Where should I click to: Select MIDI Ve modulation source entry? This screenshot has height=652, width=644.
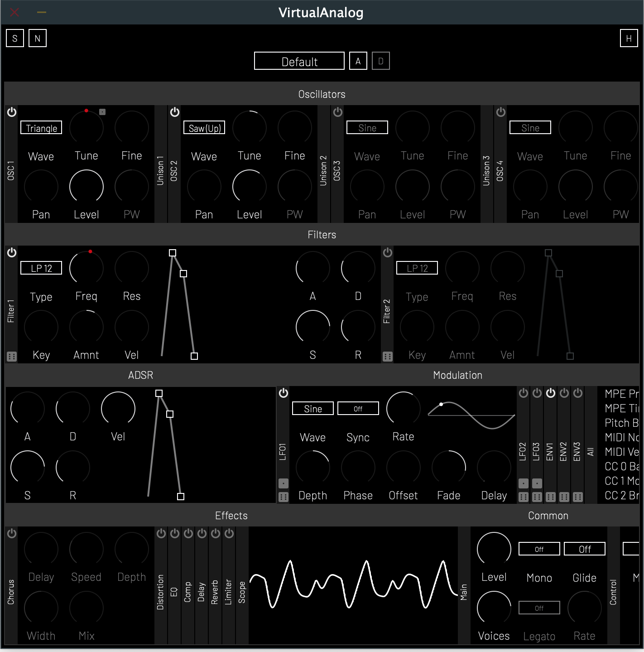click(622, 452)
